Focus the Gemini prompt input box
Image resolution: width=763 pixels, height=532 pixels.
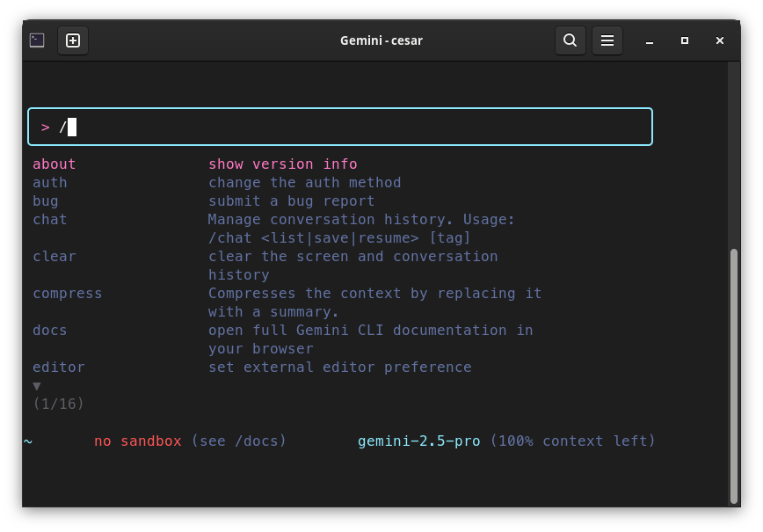pos(340,127)
